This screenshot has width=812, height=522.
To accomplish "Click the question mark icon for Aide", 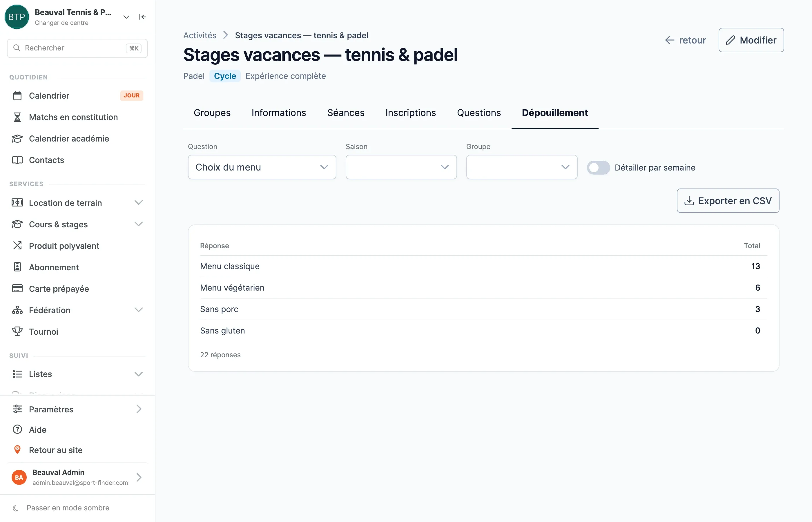I will tap(17, 429).
